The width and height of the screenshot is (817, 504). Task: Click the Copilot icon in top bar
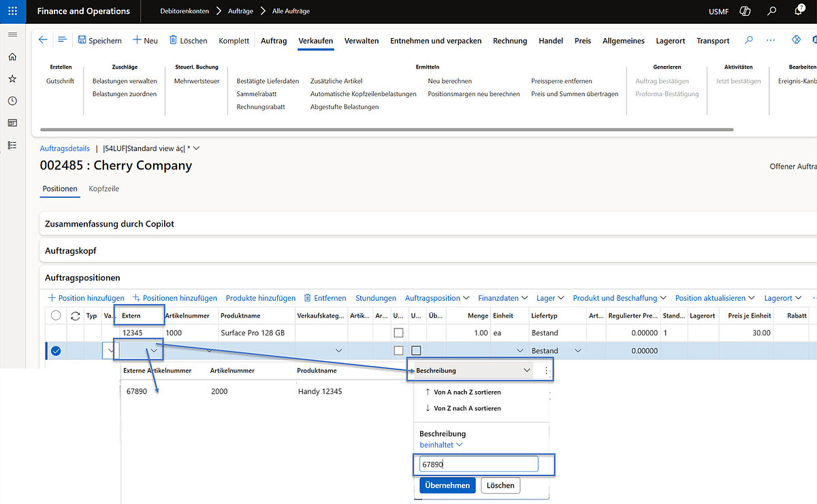745,12
